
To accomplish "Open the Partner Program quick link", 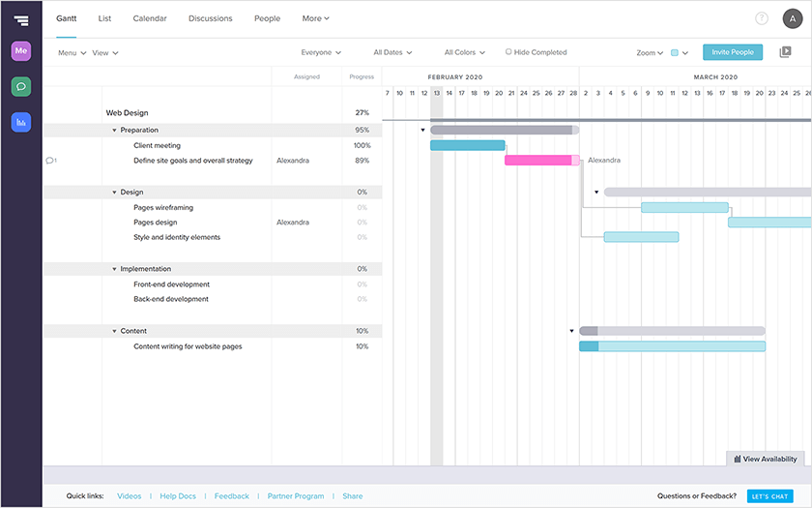I will pos(296,496).
